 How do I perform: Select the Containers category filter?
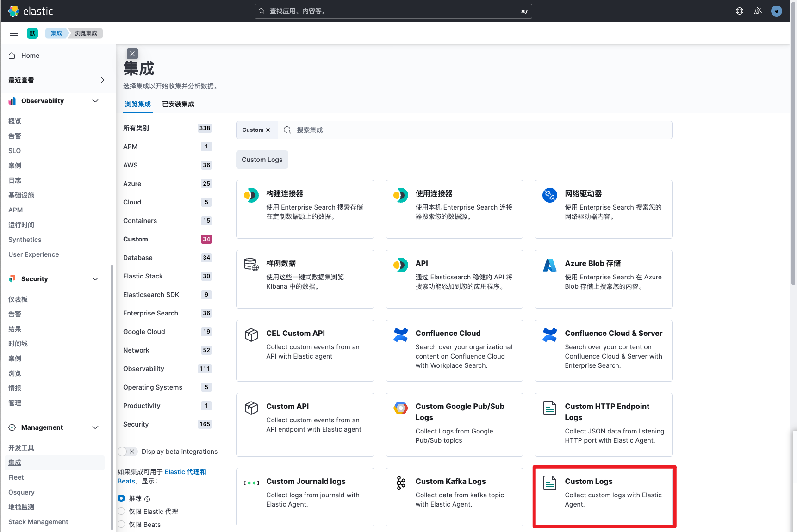[168, 221]
